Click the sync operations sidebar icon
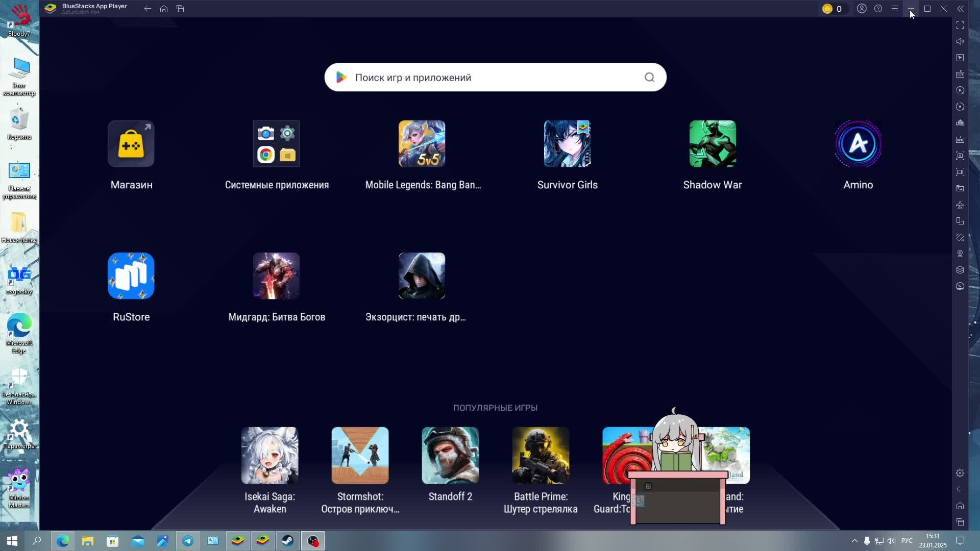 pos(960,107)
